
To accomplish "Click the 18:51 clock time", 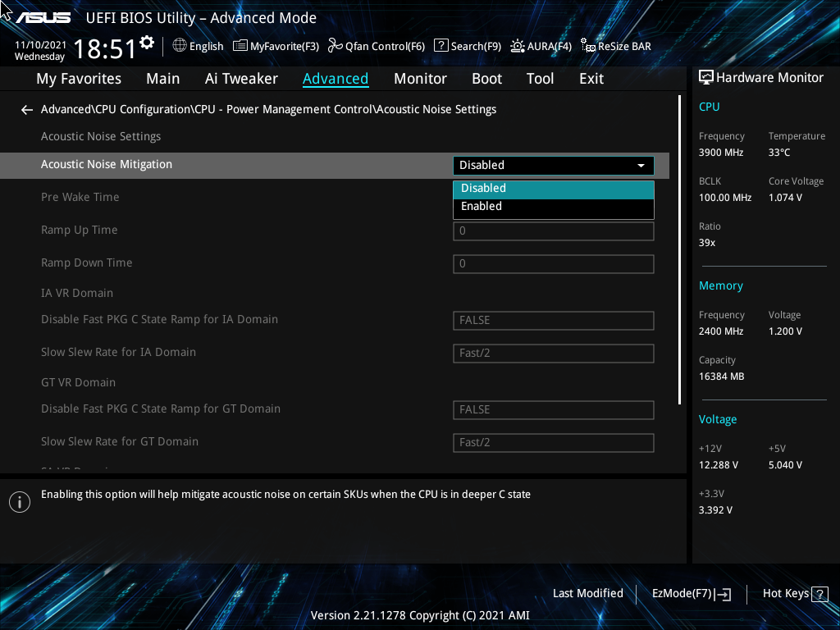I will [105, 49].
